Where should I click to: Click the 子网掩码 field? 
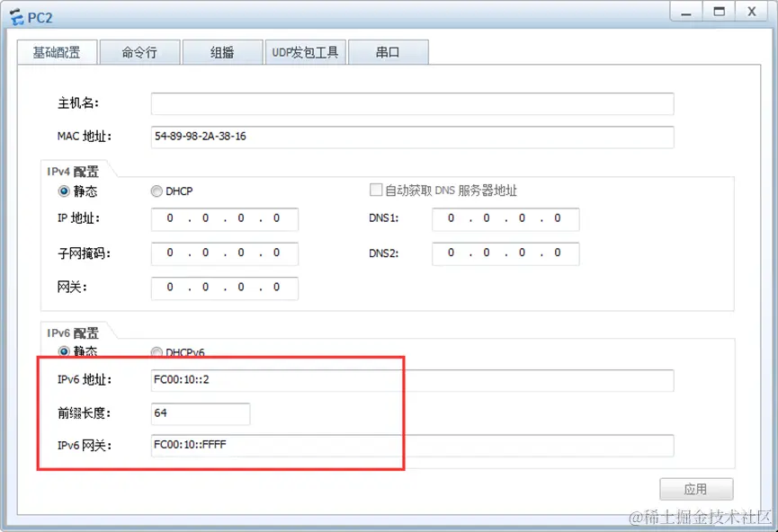224,253
